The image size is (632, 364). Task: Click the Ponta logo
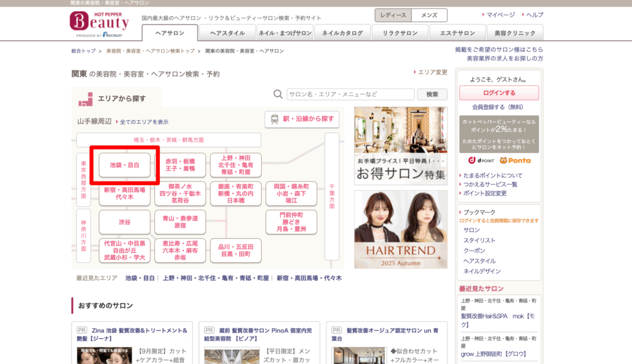tap(515, 160)
